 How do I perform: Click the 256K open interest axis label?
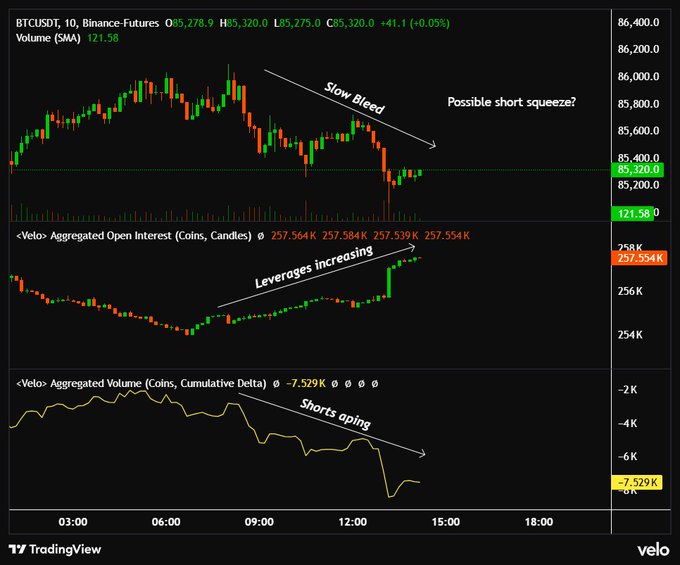click(x=631, y=291)
